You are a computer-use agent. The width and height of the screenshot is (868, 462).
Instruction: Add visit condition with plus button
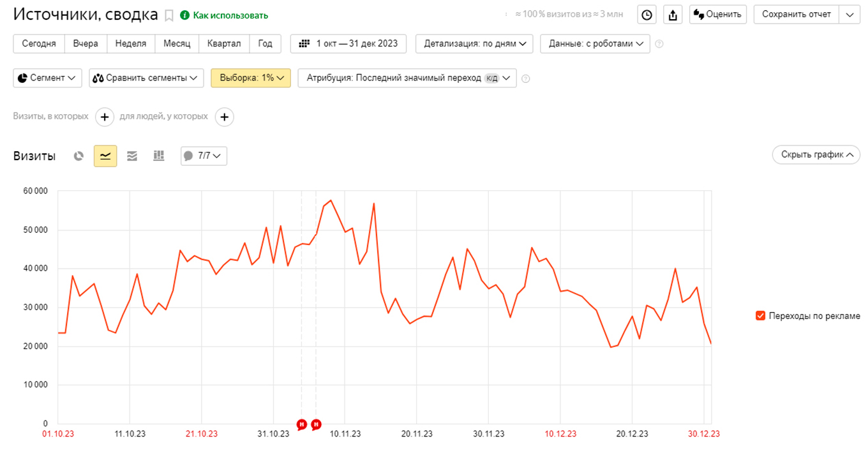(x=105, y=117)
